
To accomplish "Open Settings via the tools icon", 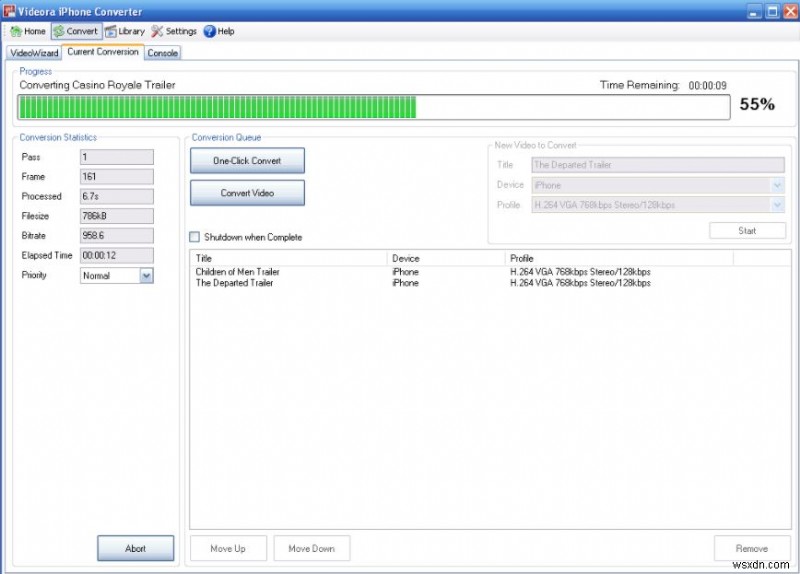I will tap(157, 32).
